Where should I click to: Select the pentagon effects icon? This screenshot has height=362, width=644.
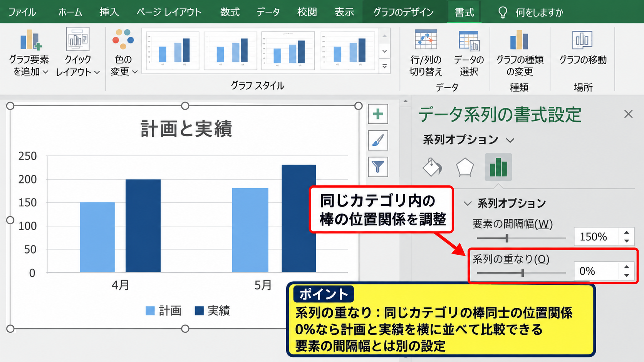pos(465,167)
